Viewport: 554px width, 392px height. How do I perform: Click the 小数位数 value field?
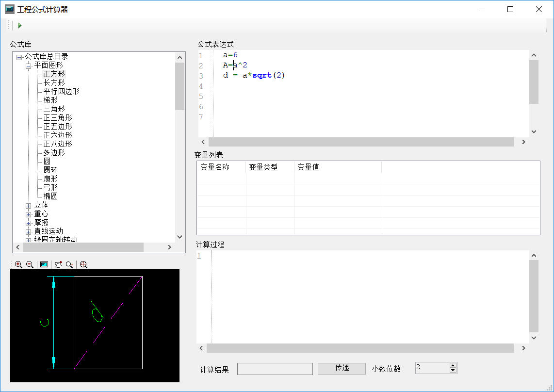432,368
